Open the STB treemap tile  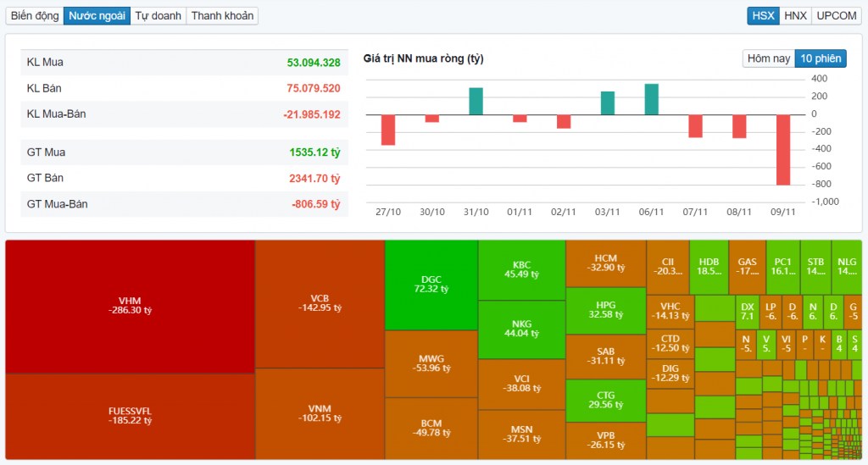point(815,267)
